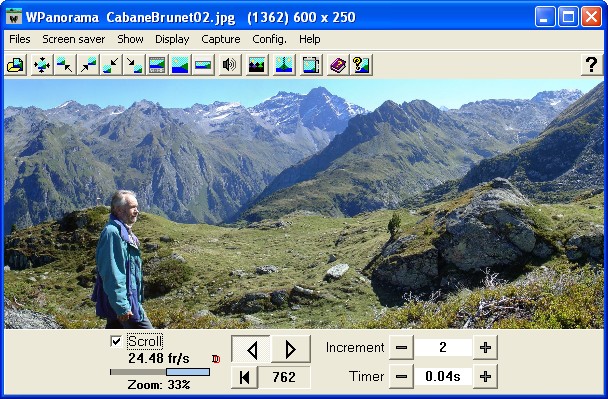The image size is (608, 399).
Task: Click the small red indicator beside fr/s
Action: click(216, 359)
